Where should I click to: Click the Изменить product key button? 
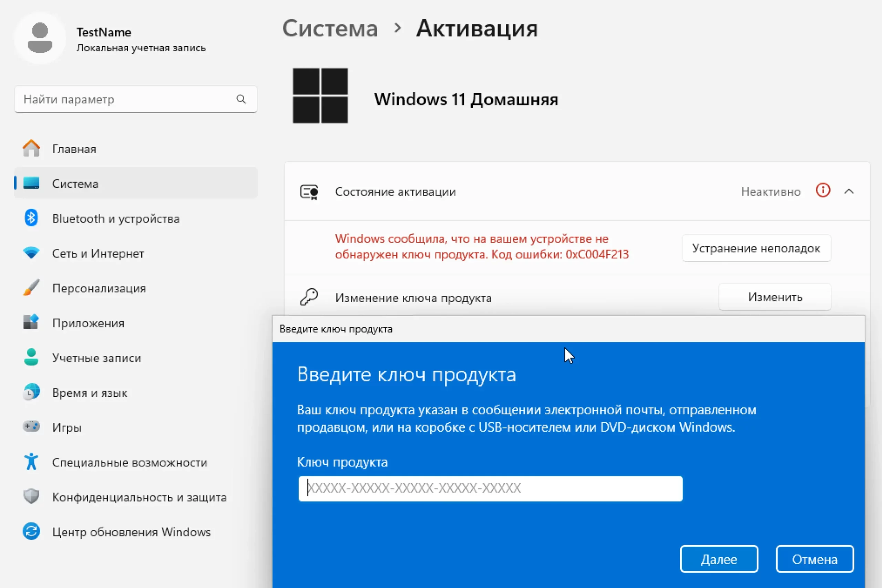pos(775,297)
